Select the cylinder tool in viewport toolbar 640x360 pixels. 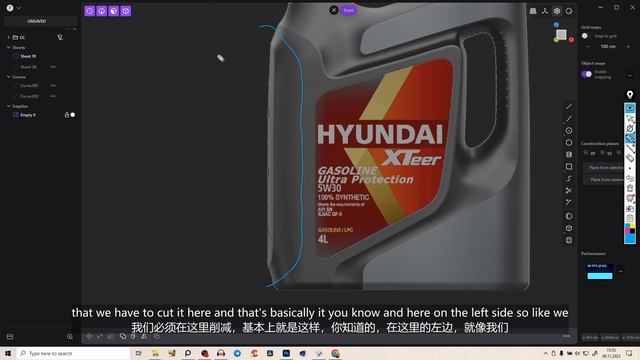click(x=569, y=155)
